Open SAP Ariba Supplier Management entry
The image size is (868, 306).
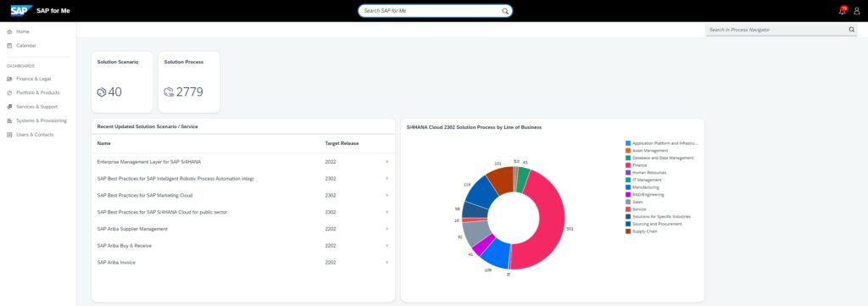coord(131,229)
